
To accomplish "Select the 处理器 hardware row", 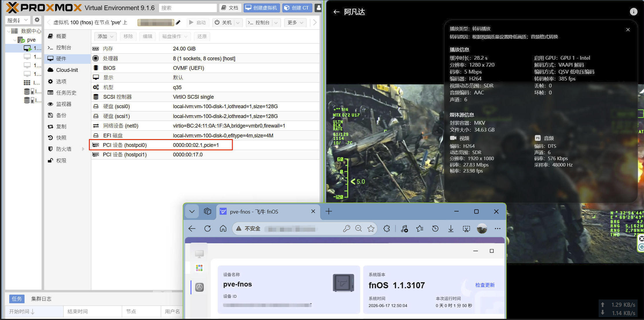I will 205,58.
